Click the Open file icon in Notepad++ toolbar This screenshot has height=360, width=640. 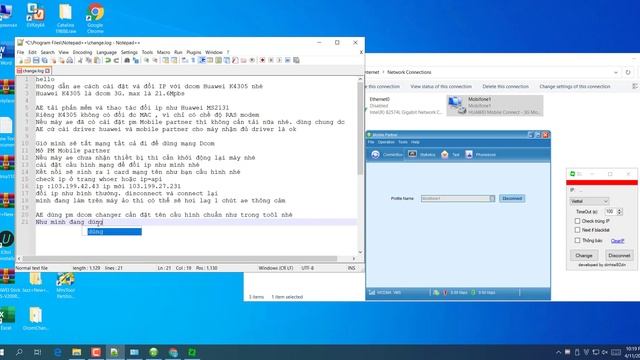[27, 60]
